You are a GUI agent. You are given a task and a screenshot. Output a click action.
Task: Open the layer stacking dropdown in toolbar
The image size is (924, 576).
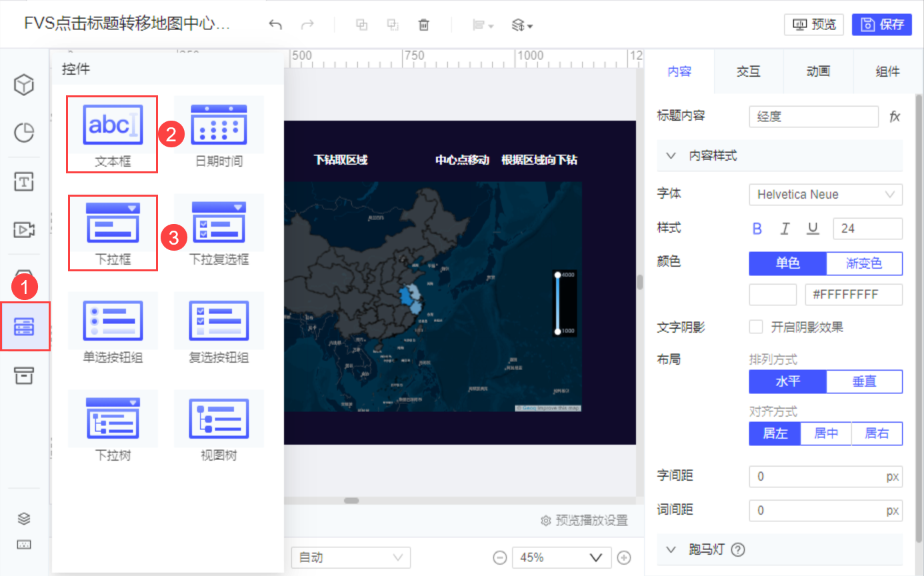click(x=522, y=25)
